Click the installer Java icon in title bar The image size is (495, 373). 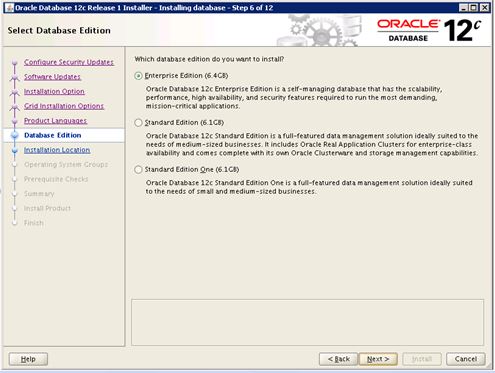[x=10, y=8]
